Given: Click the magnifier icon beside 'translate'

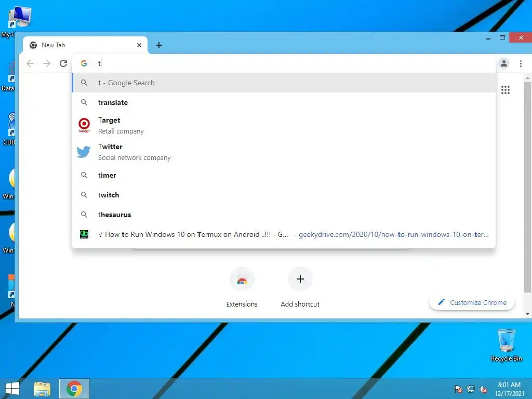Looking at the screenshot, I should pos(84,102).
